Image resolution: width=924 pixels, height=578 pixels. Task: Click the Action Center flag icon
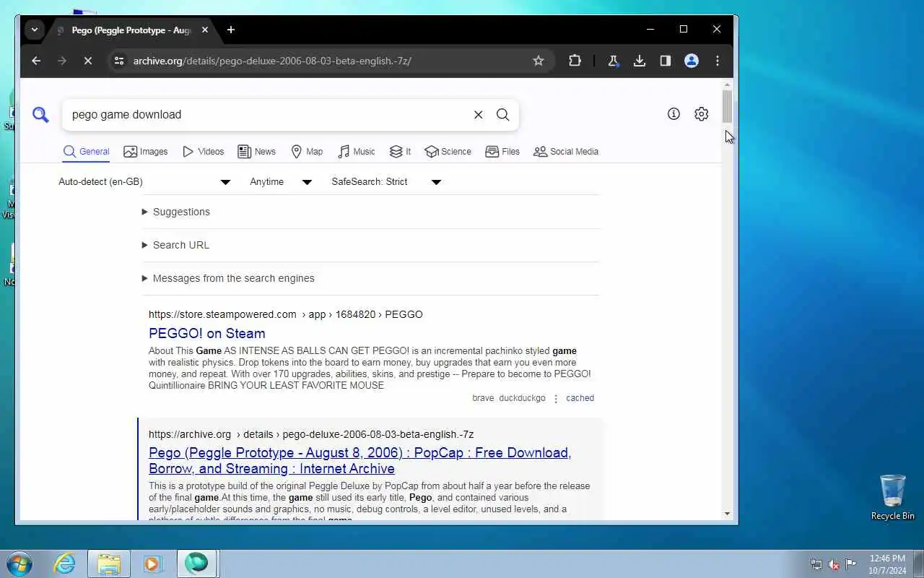point(851,564)
